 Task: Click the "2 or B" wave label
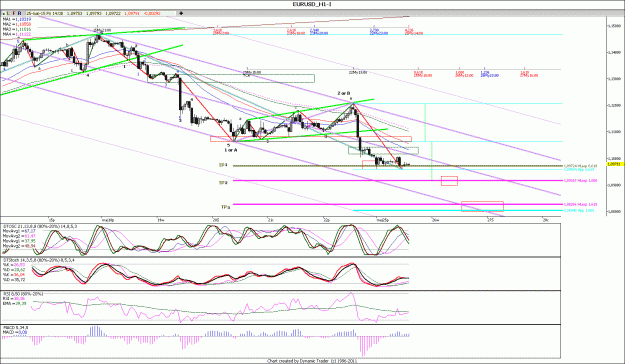coord(344,93)
